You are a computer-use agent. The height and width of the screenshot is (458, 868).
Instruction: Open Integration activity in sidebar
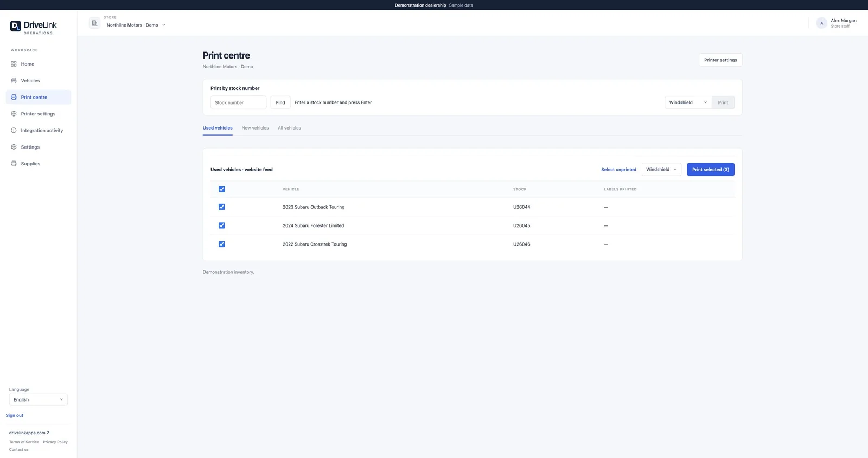[x=39, y=130]
